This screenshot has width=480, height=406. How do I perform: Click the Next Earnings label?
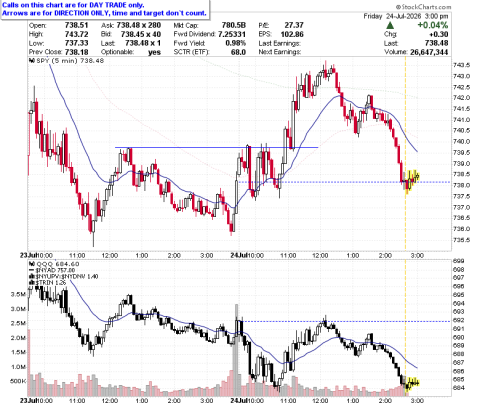pyautogui.click(x=279, y=52)
